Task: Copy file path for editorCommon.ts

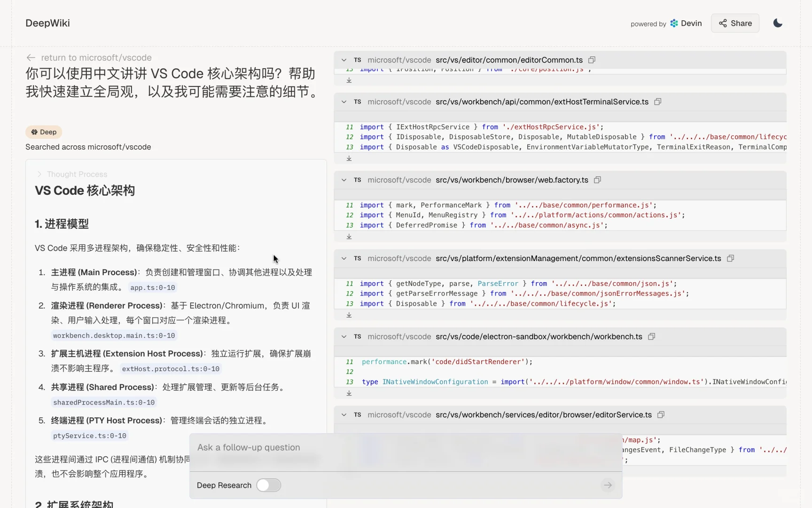Action: click(591, 60)
